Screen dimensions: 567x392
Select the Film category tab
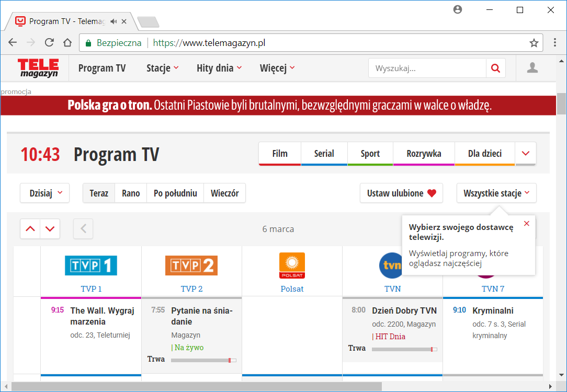point(280,154)
